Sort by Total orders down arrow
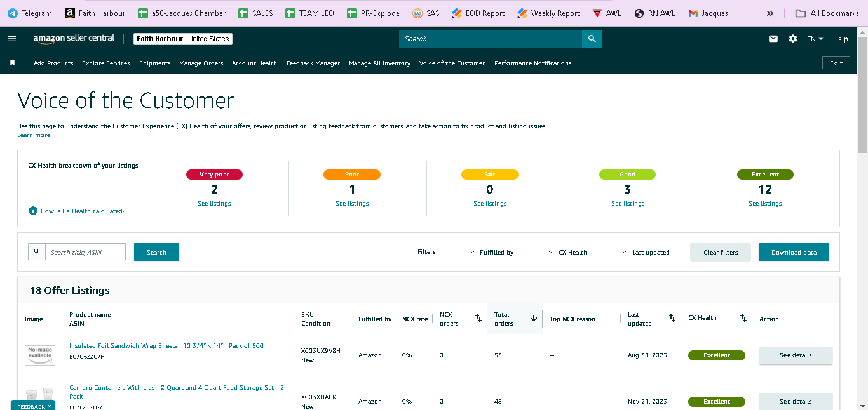 pyautogui.click(x=534, y=318)
